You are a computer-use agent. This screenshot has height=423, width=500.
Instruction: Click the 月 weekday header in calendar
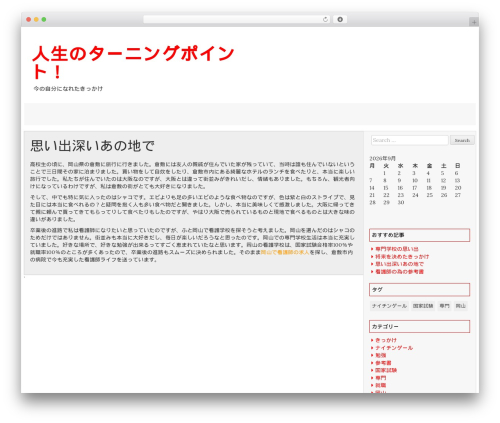(372, 166)
